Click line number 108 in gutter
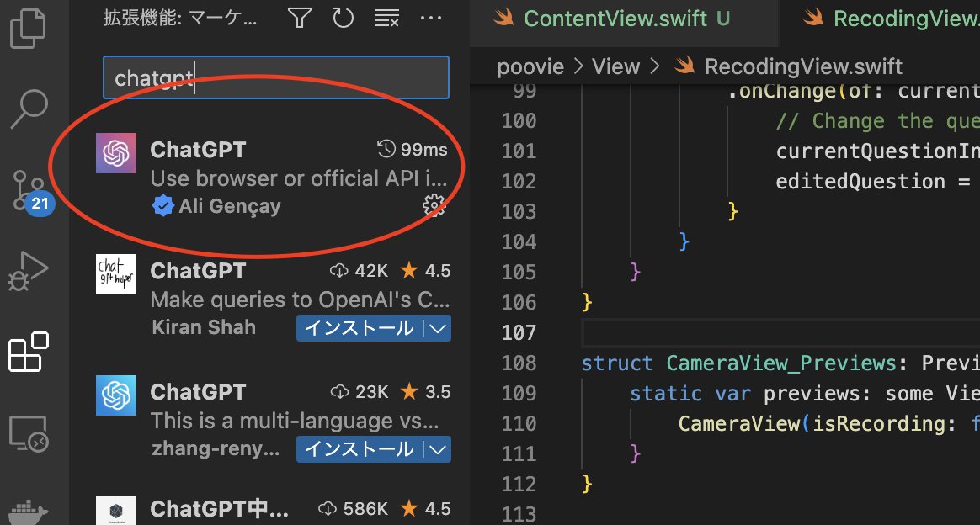The image size is (980, 525). (x=519, y=363)
